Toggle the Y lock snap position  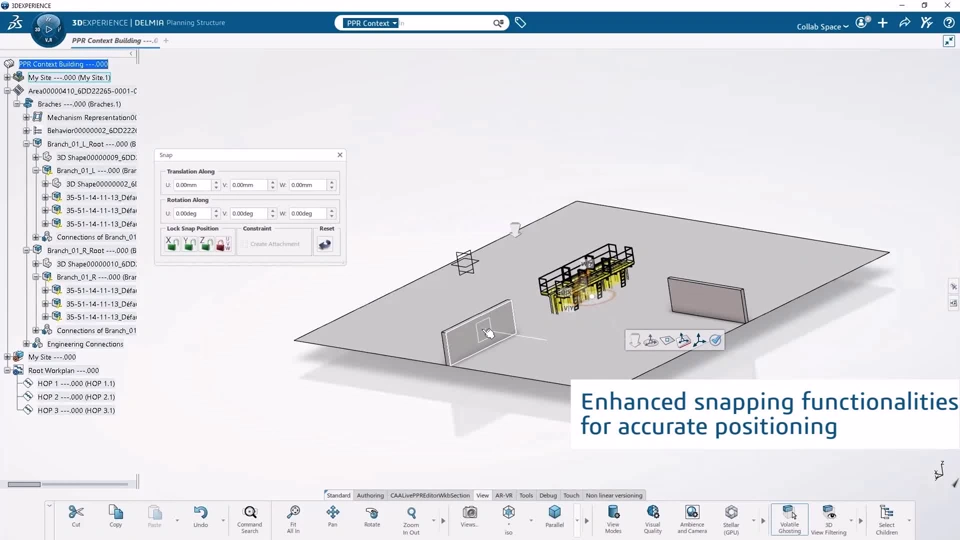click(189, 244)
